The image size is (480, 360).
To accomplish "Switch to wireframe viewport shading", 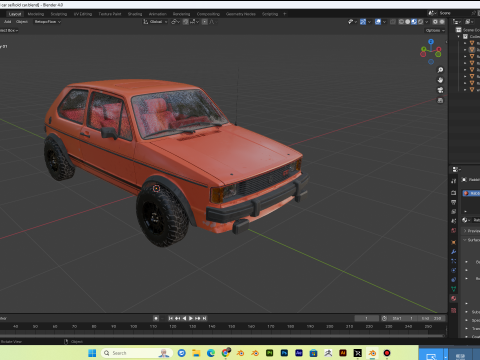I will 401,22.
